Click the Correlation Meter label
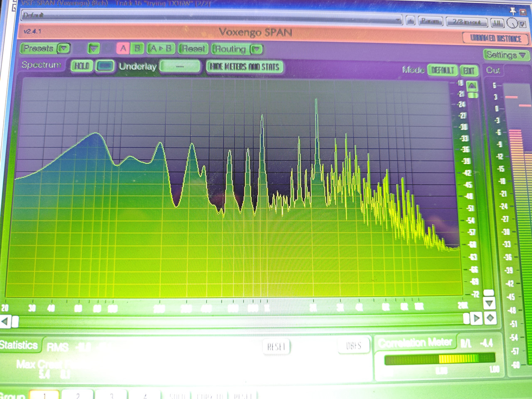This screenshot has height=399, width=532. point(415,342)
